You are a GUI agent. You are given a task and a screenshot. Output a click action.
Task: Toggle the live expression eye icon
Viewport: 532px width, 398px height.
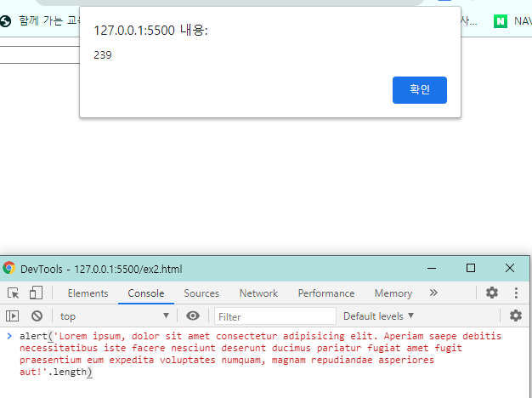pyautogui.click(x=193, y=316)
